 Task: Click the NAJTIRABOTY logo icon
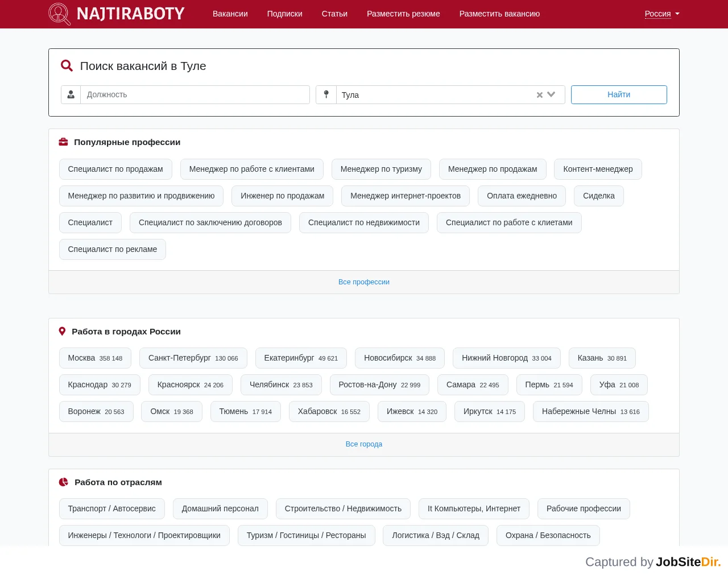click(x=60, y=14)
